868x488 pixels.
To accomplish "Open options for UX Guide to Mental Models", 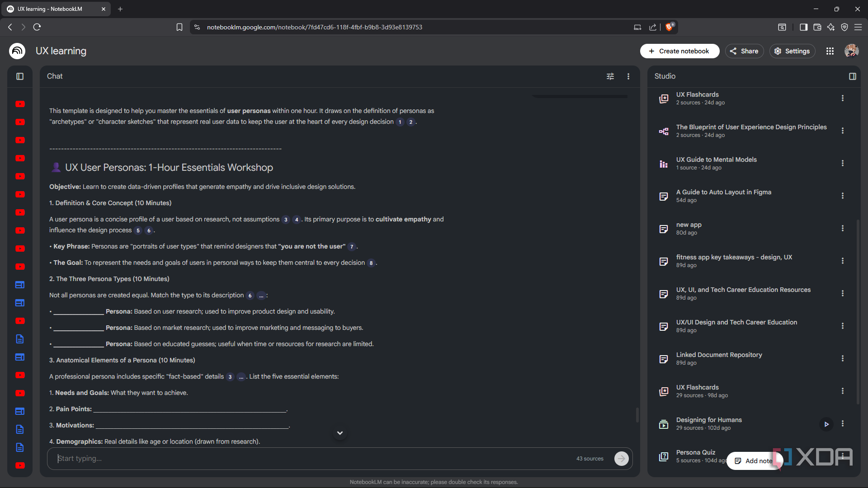I will click(x=843, y=163).
